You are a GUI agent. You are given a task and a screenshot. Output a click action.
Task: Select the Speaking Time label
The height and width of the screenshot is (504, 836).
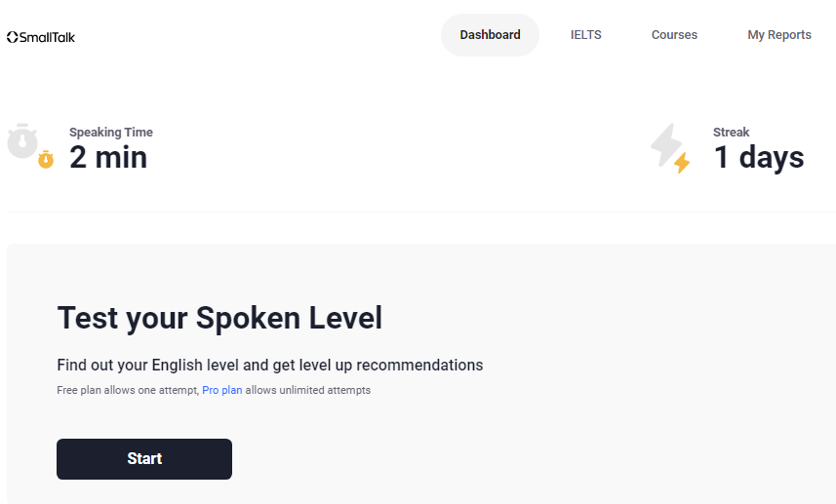pyautogui.click(x=111, y=133)
